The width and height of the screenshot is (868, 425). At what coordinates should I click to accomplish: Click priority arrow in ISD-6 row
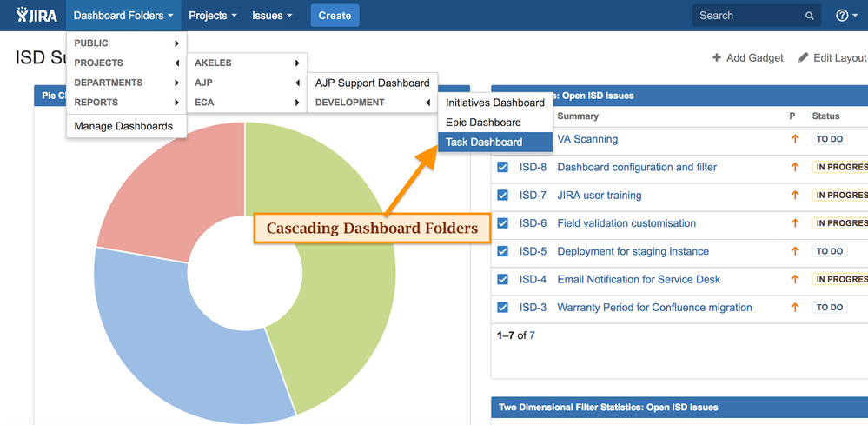[795, 223]
